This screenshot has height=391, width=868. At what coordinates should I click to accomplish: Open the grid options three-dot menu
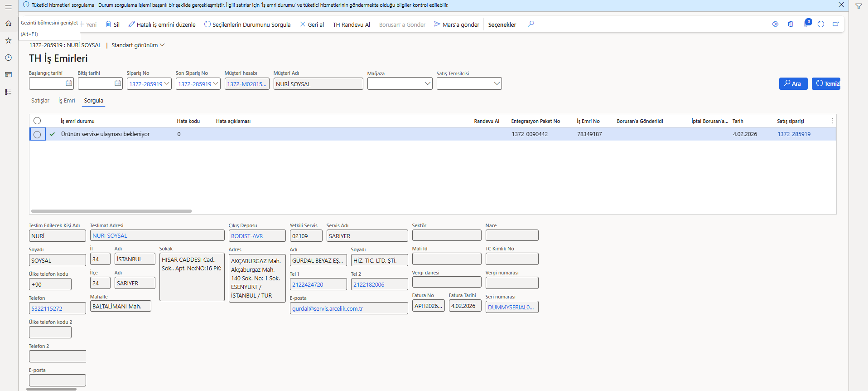tap(833, 121)
